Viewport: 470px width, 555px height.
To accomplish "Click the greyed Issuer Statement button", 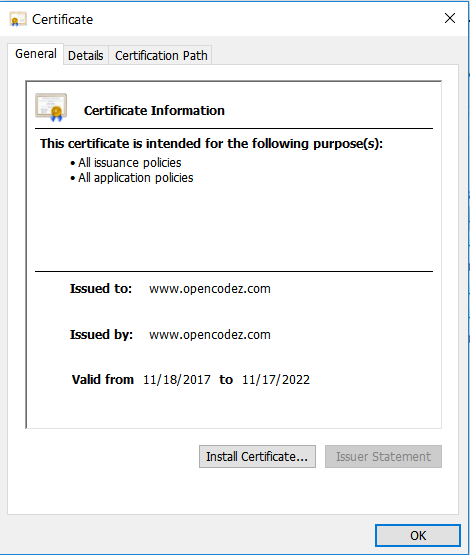I will (x=383, y=457).
